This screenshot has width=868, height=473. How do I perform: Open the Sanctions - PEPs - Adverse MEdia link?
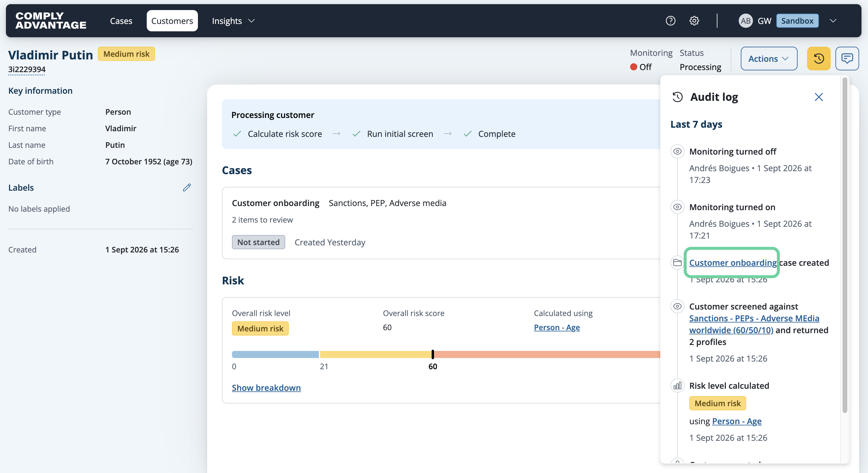point(754,324)
